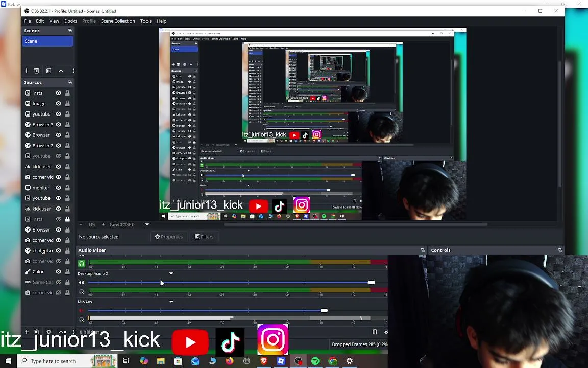Zoom in the preview with the plus icon
Screen dimensions: 588x368
[103, 224]
